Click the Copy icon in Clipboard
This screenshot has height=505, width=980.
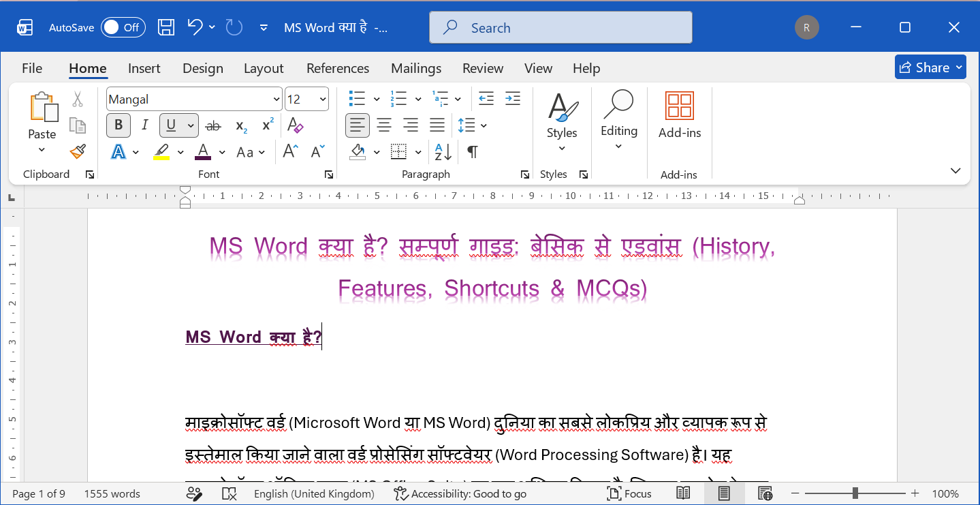click(x=78, y=125)
